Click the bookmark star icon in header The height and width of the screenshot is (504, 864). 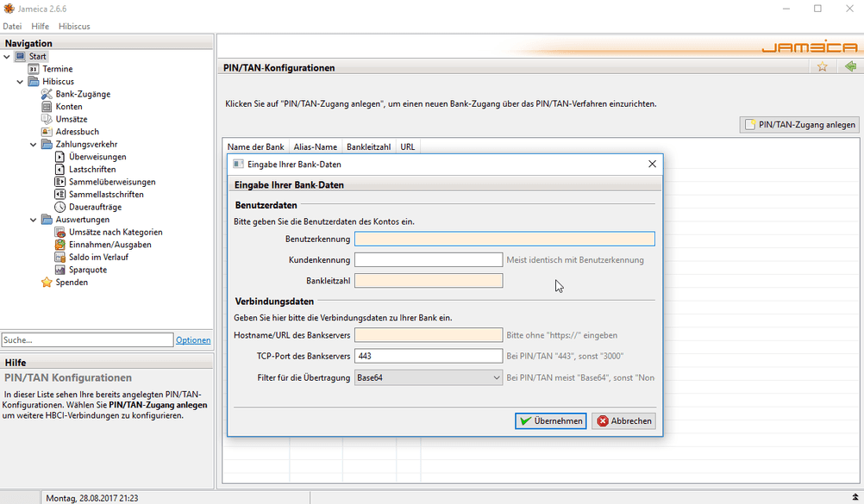822,66
